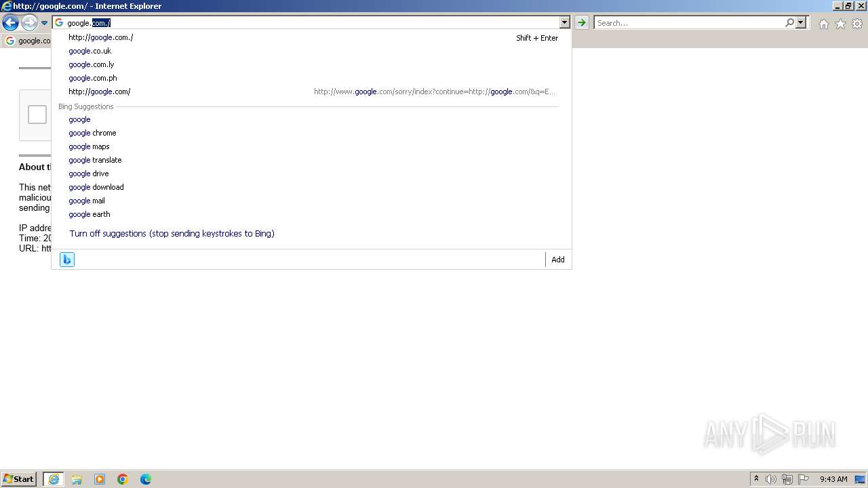The image size is (868, 488).
Task: Click Turn off suggestions link
Action: pos(172,233)
